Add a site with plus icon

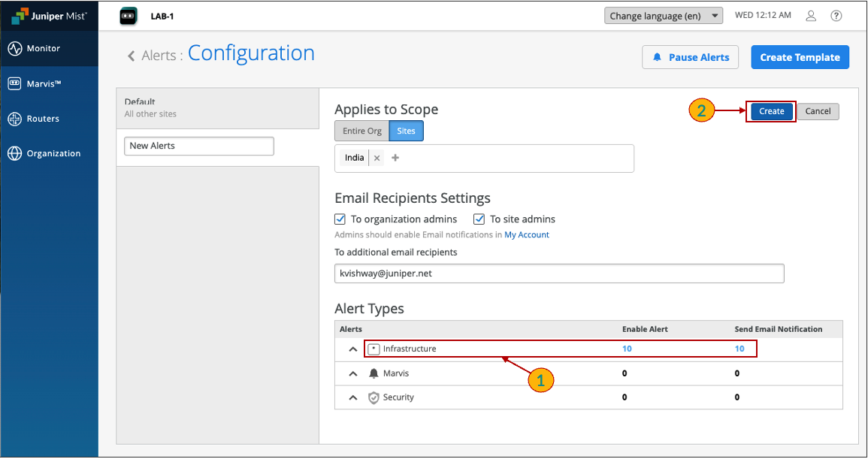(x=396, y=159)
